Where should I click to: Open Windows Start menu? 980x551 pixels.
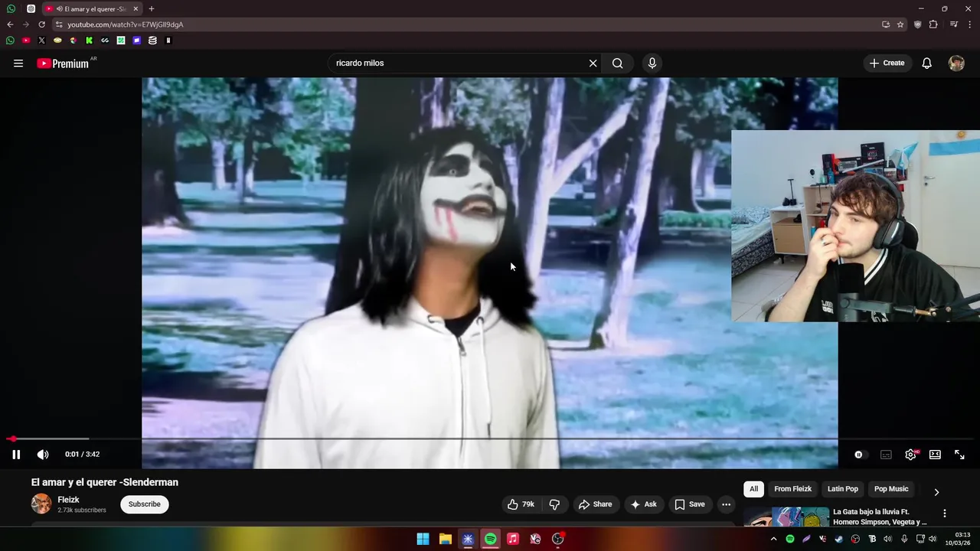pos(423,539)
